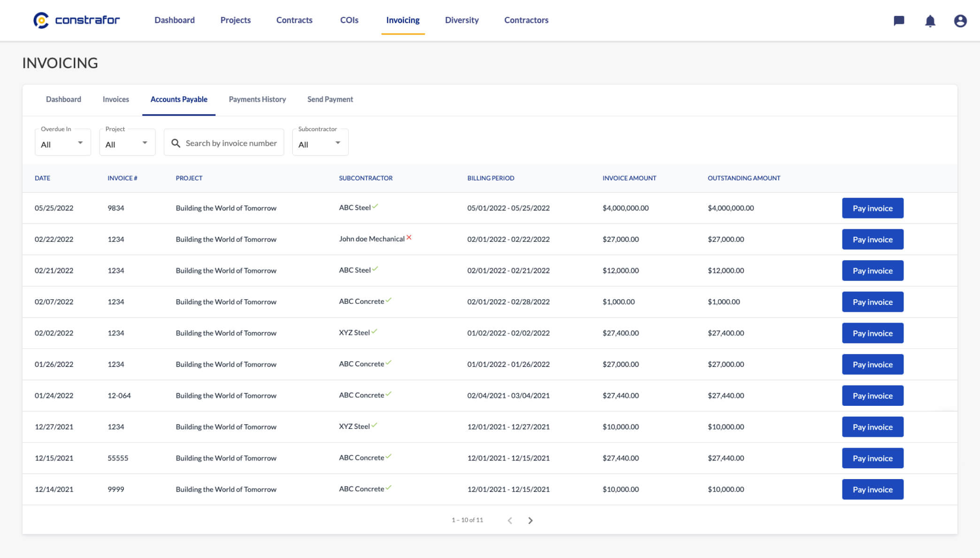The height and width of the screenshot is (558, 980).
Task: Click invoice amount $27,400.00
Action: click(x=620, y=333)
